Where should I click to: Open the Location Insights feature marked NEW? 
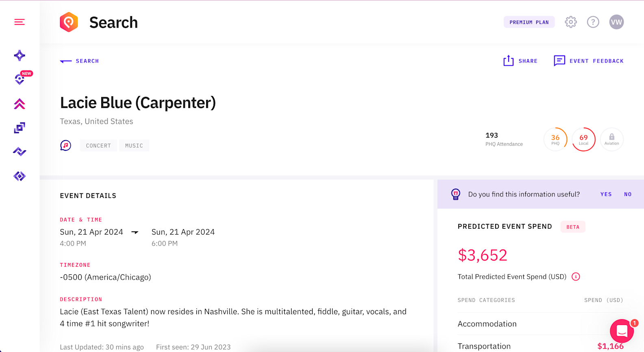tap(19, 80)
